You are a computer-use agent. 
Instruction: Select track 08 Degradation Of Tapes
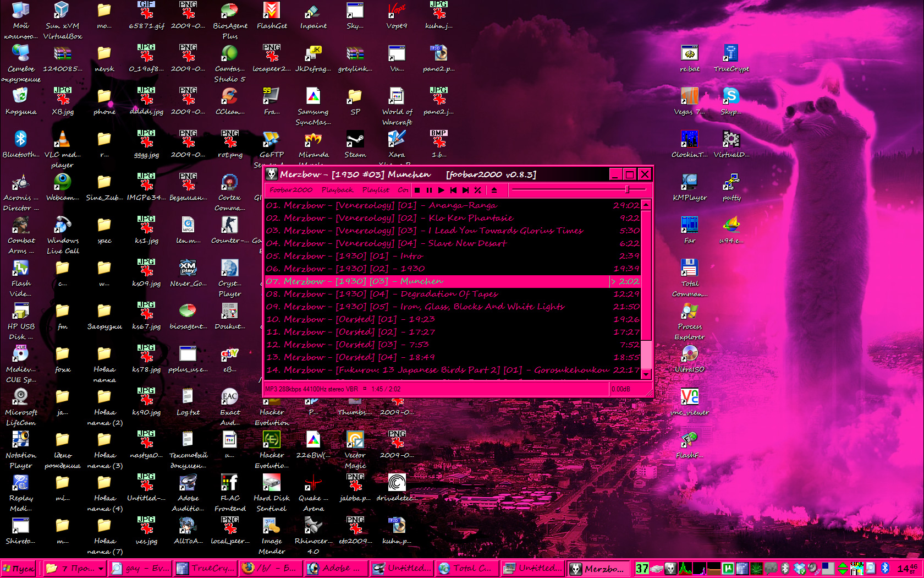[x=452, y=294]
